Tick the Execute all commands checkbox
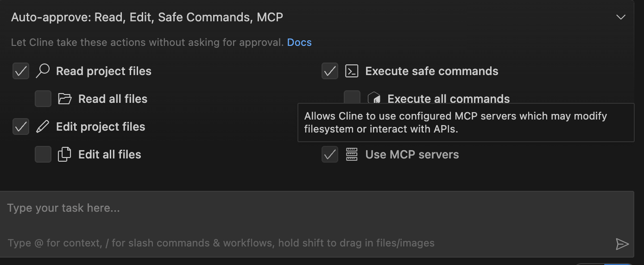Screen dimensions: 644x265 coord(352,97)
